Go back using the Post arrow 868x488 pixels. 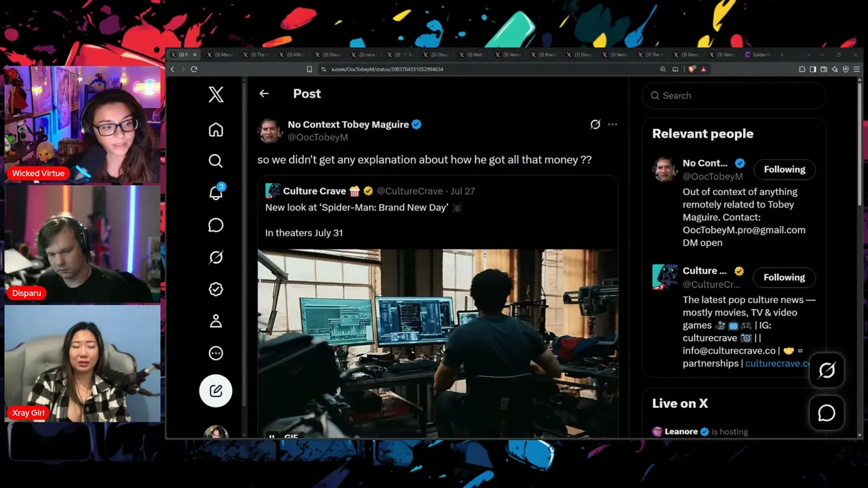click(x=264, y=94)
